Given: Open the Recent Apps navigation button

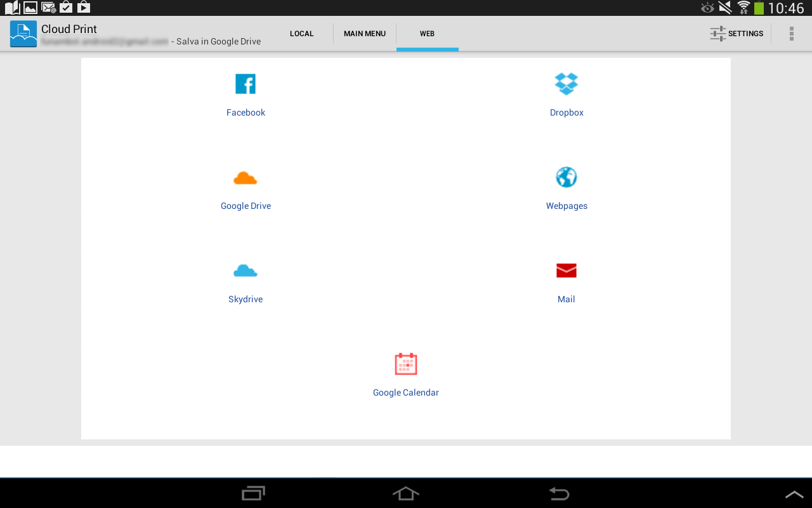Looking at the screenshot, I should tap(253, 493).
